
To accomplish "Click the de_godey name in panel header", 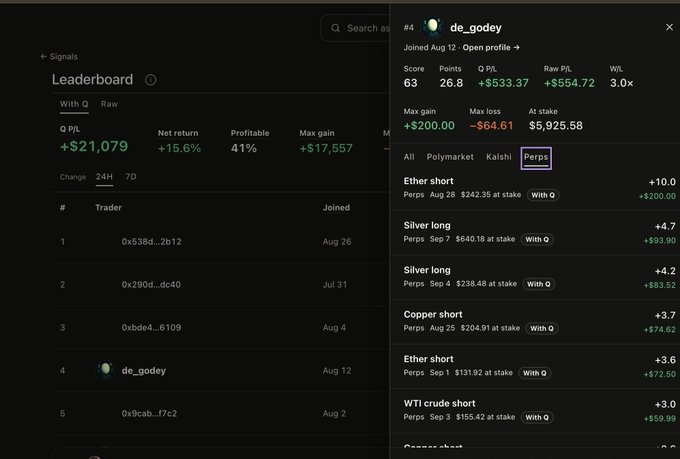I will coord(476,28).
